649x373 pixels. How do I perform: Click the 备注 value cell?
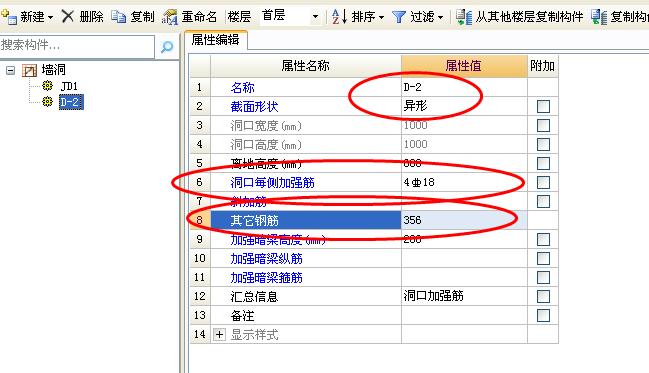click(x=464, y=316)
